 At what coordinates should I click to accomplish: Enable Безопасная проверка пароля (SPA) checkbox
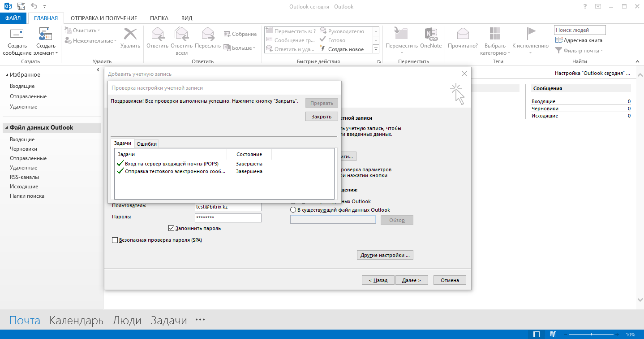(115, 240)
